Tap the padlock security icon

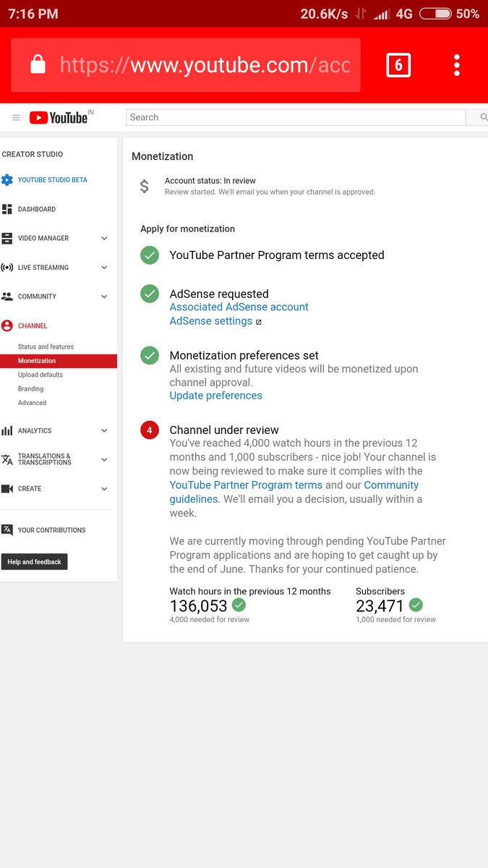click(38, 65)
